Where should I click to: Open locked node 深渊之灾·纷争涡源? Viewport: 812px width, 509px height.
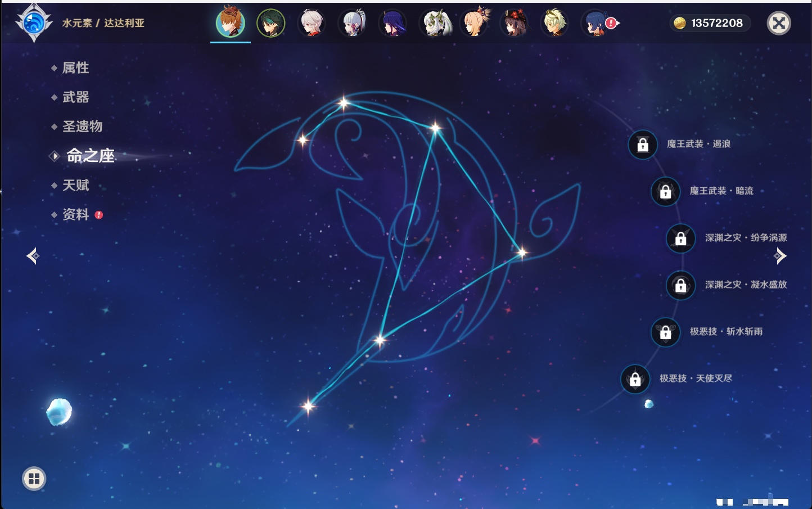(x=680, y=238)
